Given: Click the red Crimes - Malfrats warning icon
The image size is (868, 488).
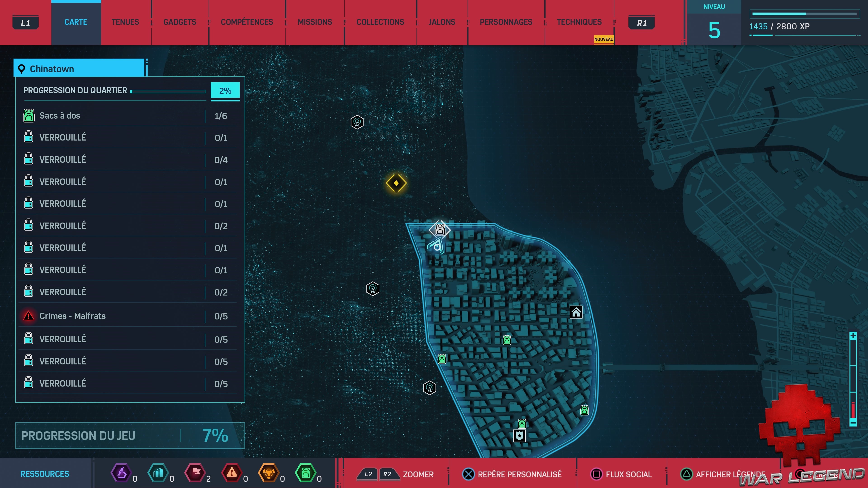Looking at the screenshot, I should coord(29,316).
